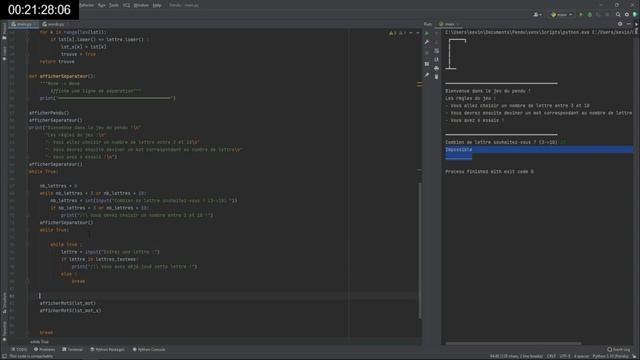Click the Run console horizontal scrollbar

(x=513, y=343)
